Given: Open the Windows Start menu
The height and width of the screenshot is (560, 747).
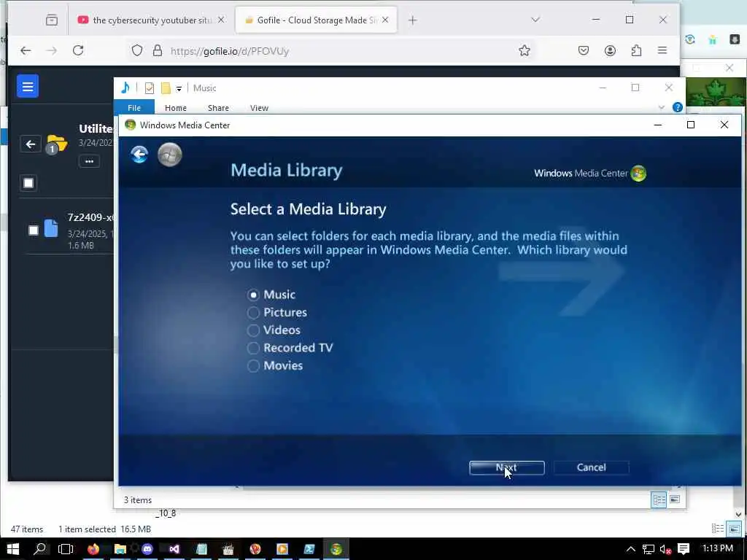Looking at the screenshot, I should [13, 549].
